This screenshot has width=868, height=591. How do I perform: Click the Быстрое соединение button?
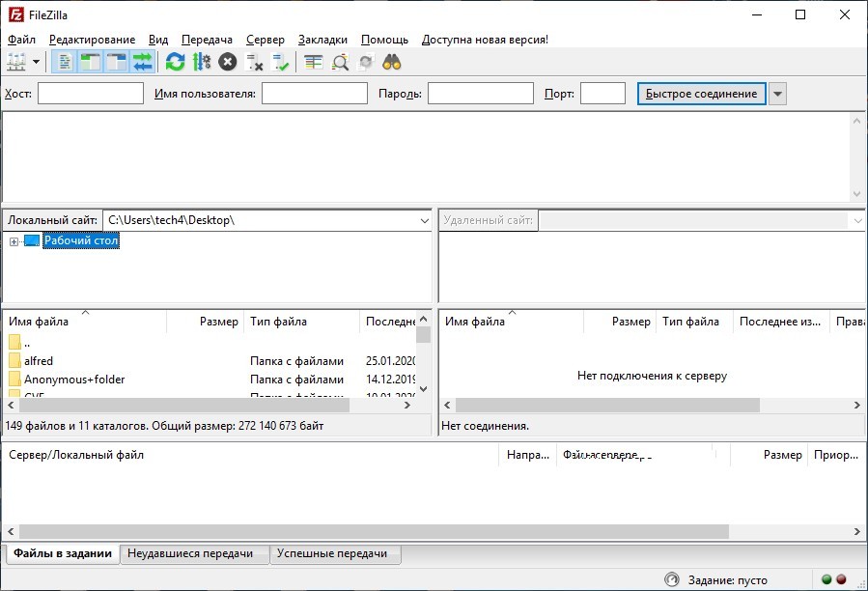point(701,94)
